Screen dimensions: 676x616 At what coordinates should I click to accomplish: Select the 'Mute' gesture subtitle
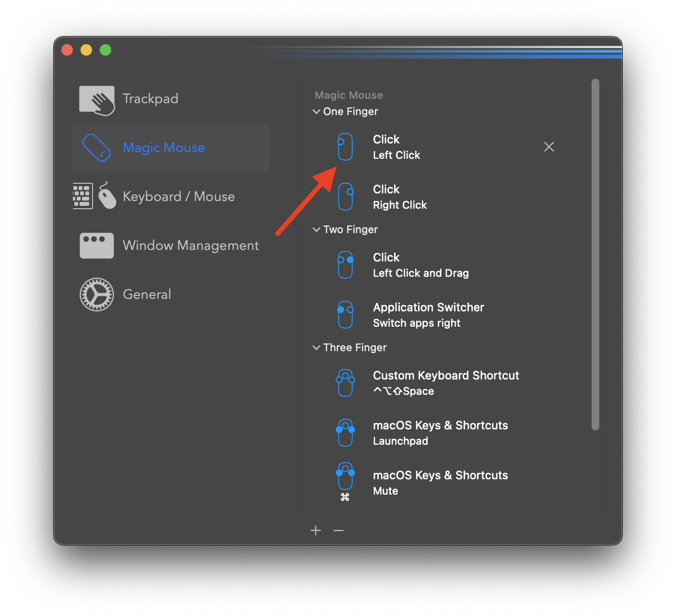point(385,491)
